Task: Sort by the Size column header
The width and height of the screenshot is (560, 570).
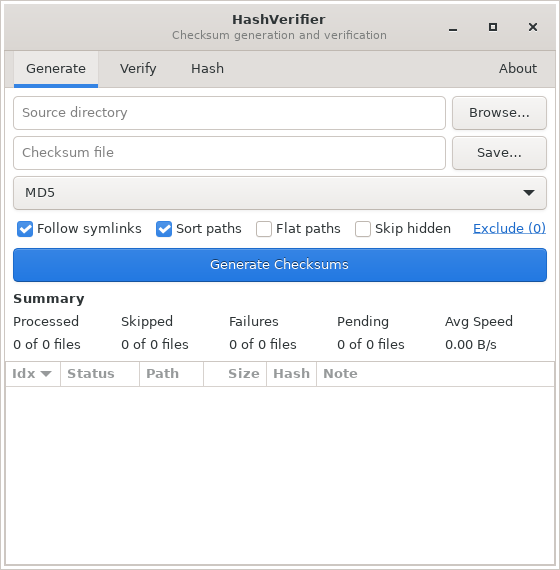Action: click(x=235, y=374)
